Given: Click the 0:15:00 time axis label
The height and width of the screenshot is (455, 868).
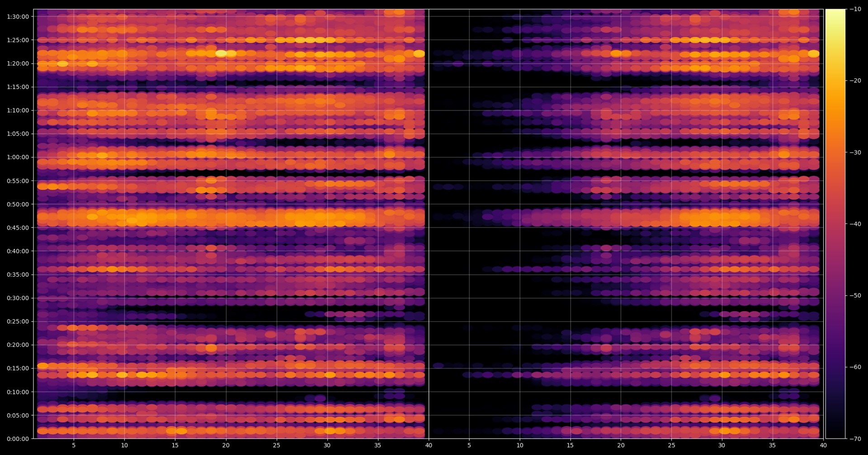Looking at the screenshot, I should [18, 368].
